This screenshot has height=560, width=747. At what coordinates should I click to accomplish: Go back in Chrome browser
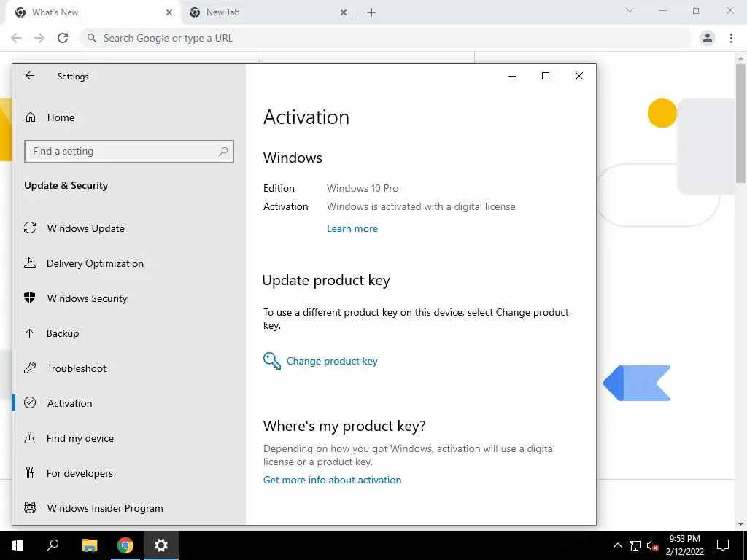click(x=16, y=38)
